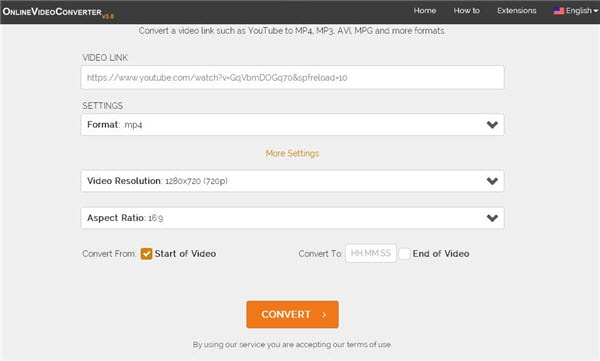Click the Format dropdown chevron arrow
Screen dimensions: 600x361
pyautogui.click(x=492, y=125)
